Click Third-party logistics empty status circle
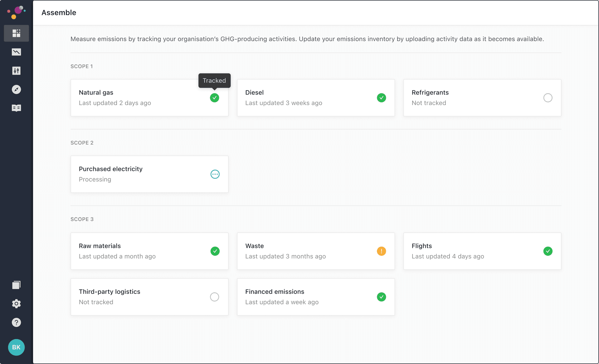 pyautogui.click(x=214, y=297)
